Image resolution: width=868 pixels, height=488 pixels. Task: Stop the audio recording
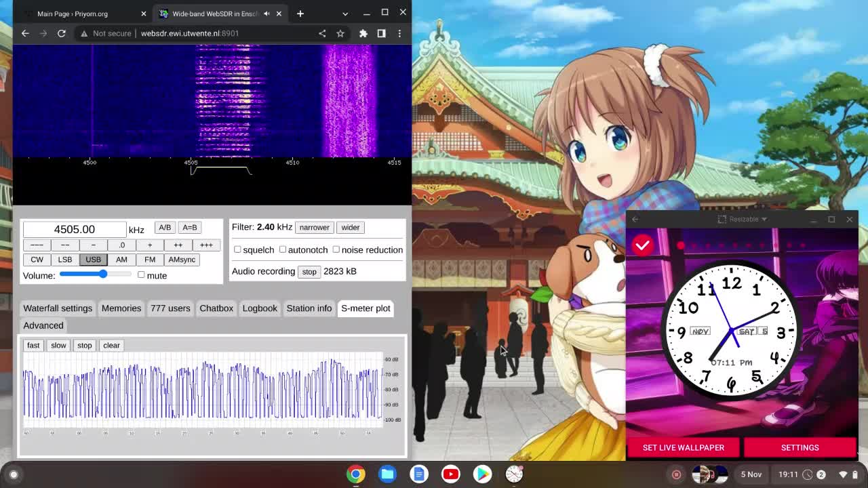tap(309, 272)
